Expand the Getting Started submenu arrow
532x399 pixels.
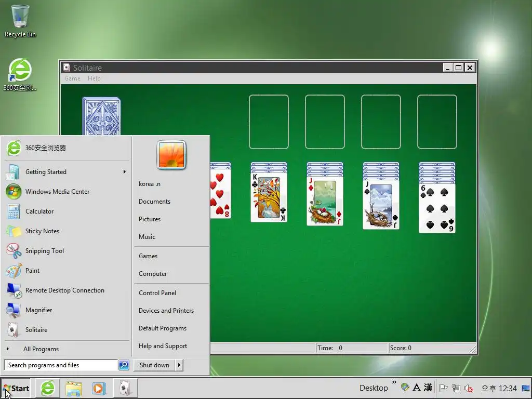125,171
